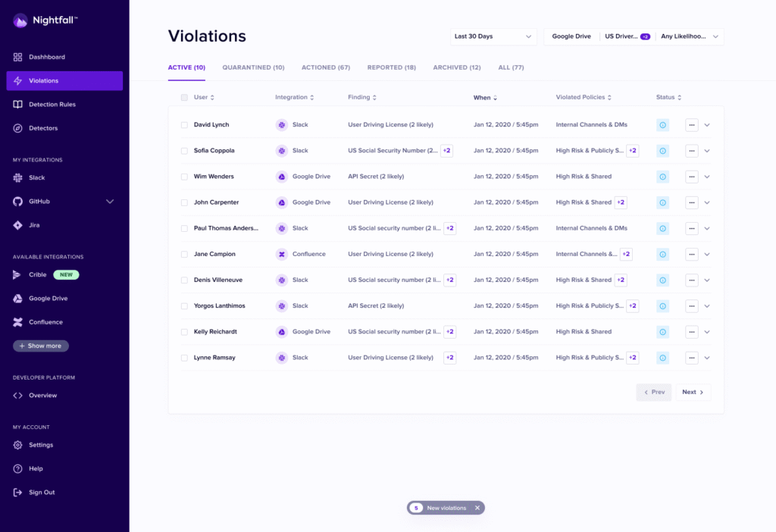The image size is (776, 532).
Task: Click the Show more integrations button
Action: (41, 346)
